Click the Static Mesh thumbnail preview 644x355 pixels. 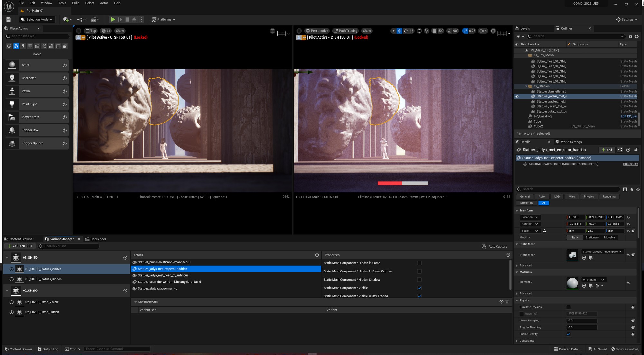pyautogui.click(x=572, y=255)
